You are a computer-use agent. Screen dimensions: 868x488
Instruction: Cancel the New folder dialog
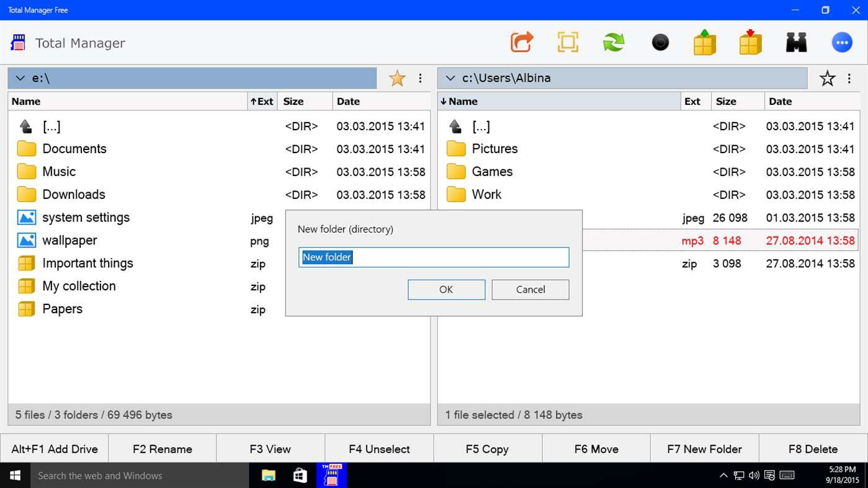coord(530,290)
